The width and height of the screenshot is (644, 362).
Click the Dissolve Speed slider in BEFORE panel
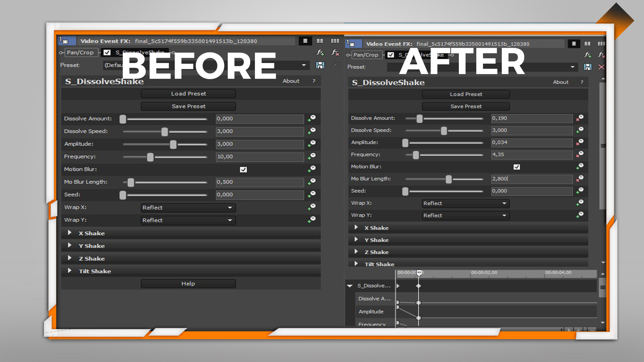click(x=165, y=132)
